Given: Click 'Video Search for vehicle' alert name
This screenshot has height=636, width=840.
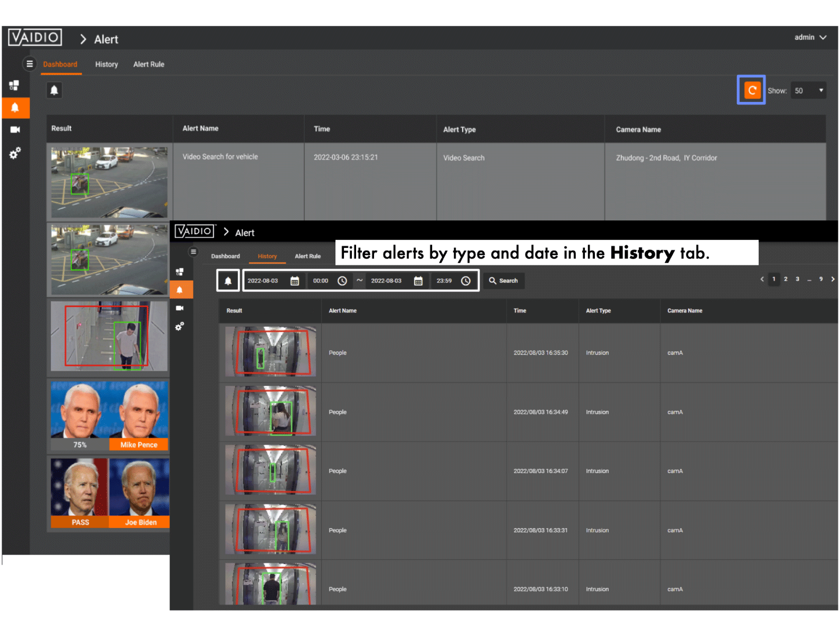Looking at the screenshot, I should click(220, 157).
